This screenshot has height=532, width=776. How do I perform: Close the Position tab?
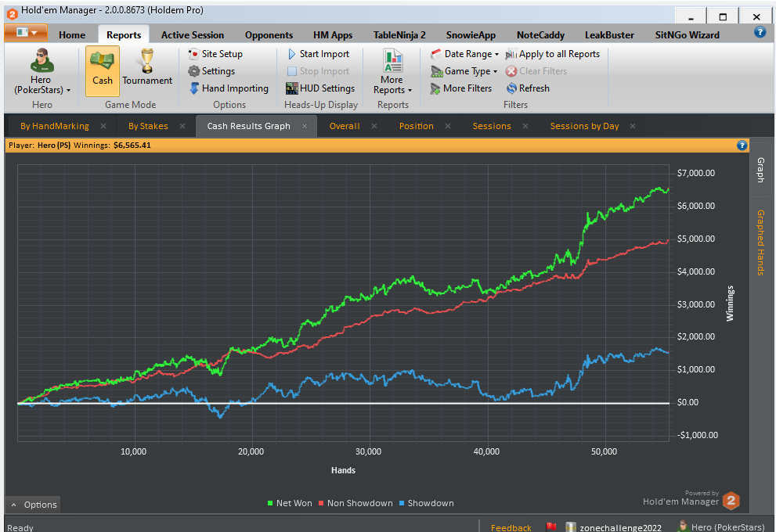click(x=447, y=126)
